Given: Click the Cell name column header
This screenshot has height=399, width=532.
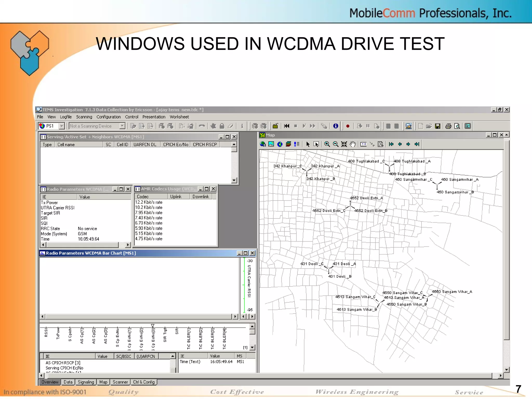Looking at the screenshot, I should 79,144.
